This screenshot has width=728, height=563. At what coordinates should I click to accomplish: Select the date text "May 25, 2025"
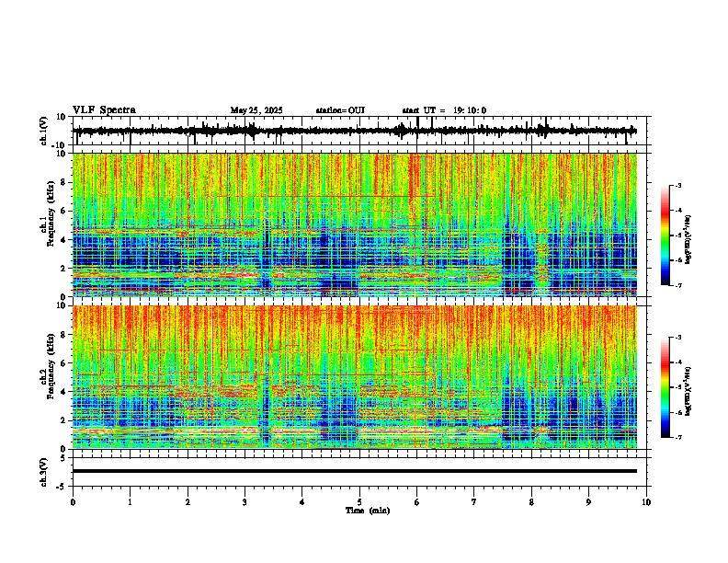256,110
